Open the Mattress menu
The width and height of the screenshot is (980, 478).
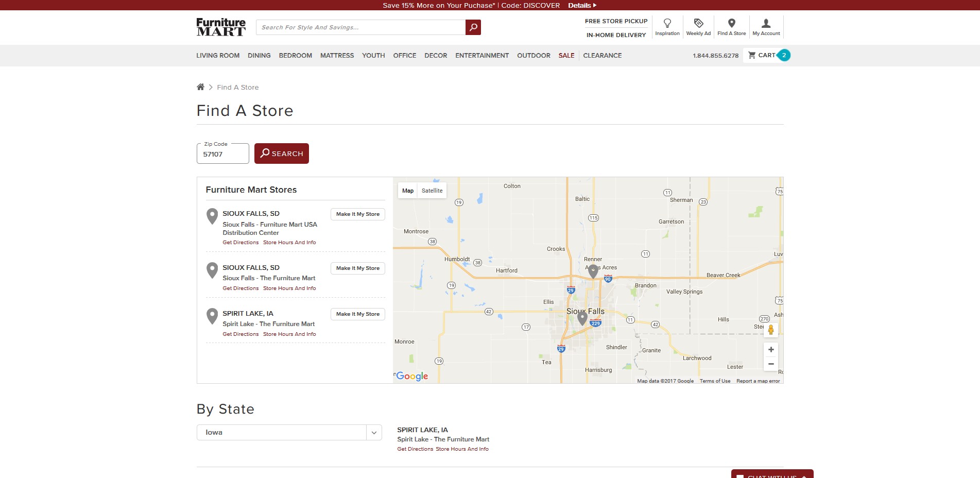click(x=337, y=56)
